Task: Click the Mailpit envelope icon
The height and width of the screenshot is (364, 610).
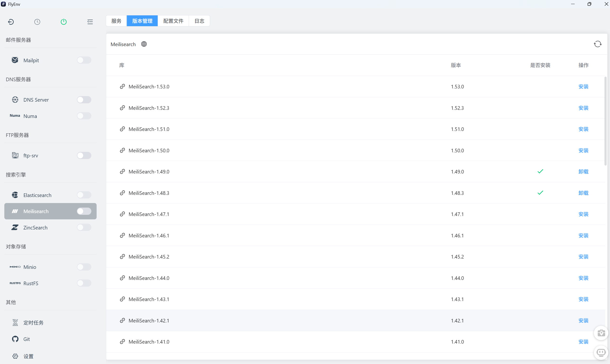Action: pyautogui.click(x=15, y=60)
